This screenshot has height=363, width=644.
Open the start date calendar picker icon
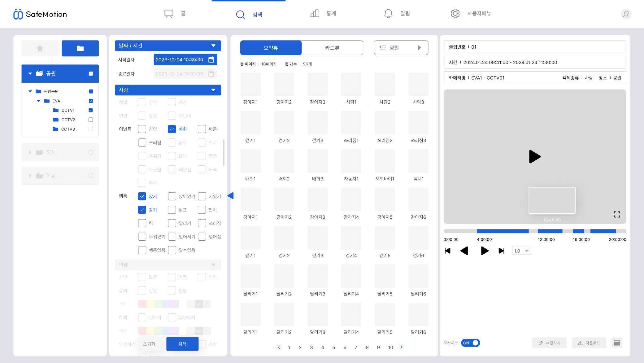[211, 59]
